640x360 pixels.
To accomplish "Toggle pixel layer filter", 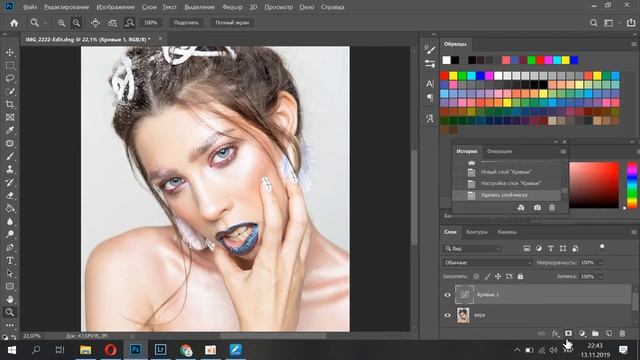I will tap(527, 248).
